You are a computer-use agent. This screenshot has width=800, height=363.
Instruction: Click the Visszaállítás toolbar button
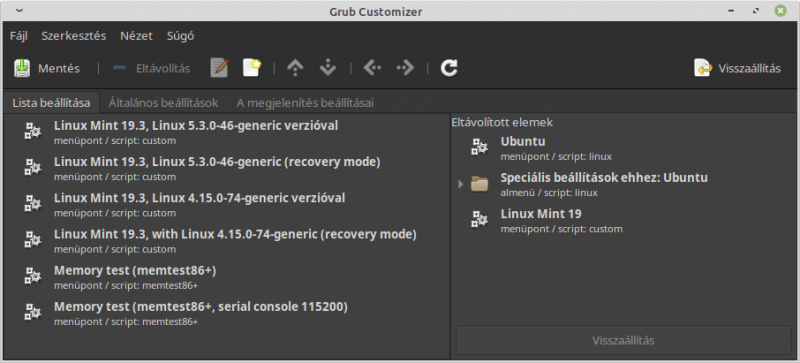coord(738,68)
